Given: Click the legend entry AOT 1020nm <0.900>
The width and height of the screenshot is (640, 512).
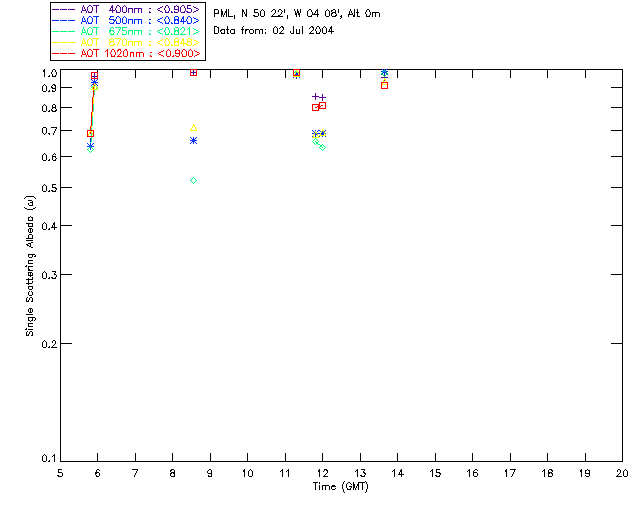Looking at the screenshot, I should pos(126,53).
